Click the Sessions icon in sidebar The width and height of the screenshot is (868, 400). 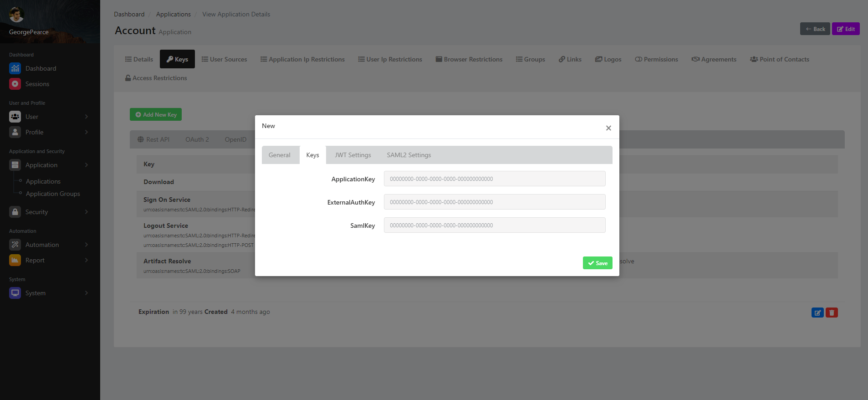(15, 84)
